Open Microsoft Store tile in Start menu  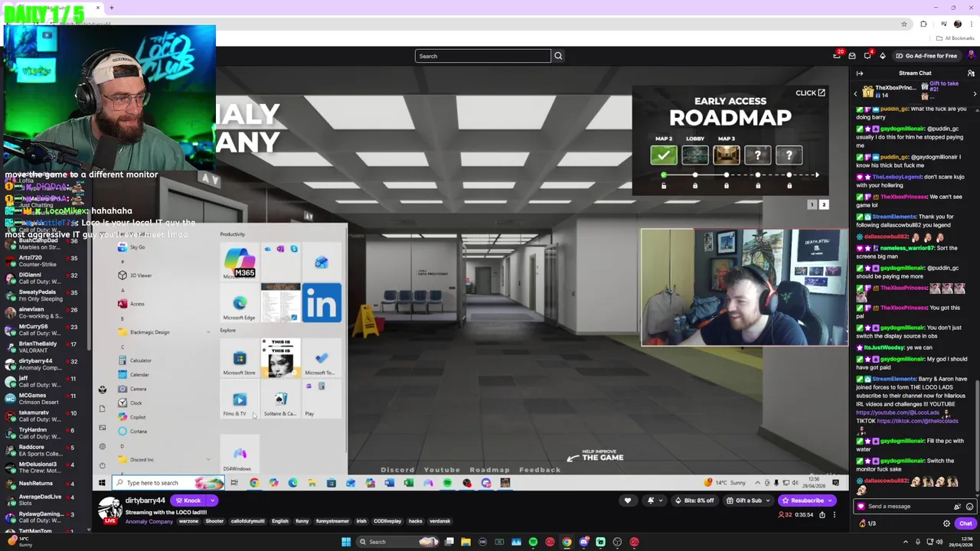(x=239, y=358)
